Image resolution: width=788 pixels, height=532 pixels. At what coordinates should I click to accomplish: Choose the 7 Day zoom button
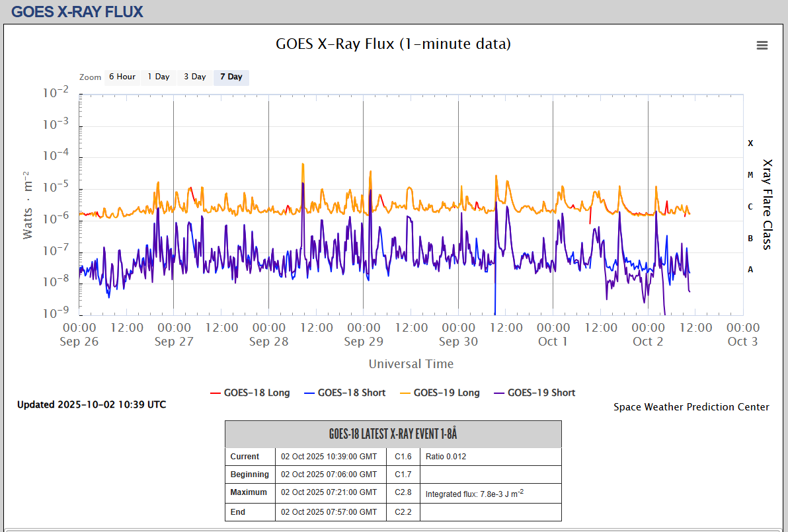(231, 77)
